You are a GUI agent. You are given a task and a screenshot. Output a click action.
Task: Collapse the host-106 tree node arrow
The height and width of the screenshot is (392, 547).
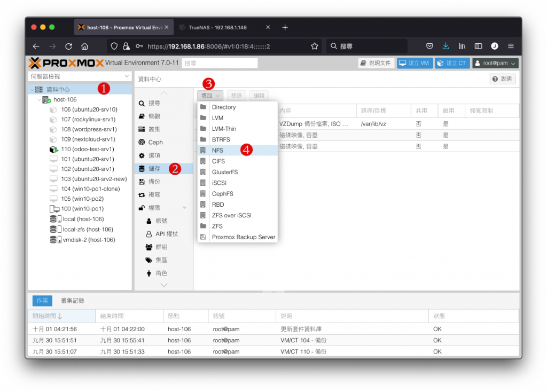39,100
